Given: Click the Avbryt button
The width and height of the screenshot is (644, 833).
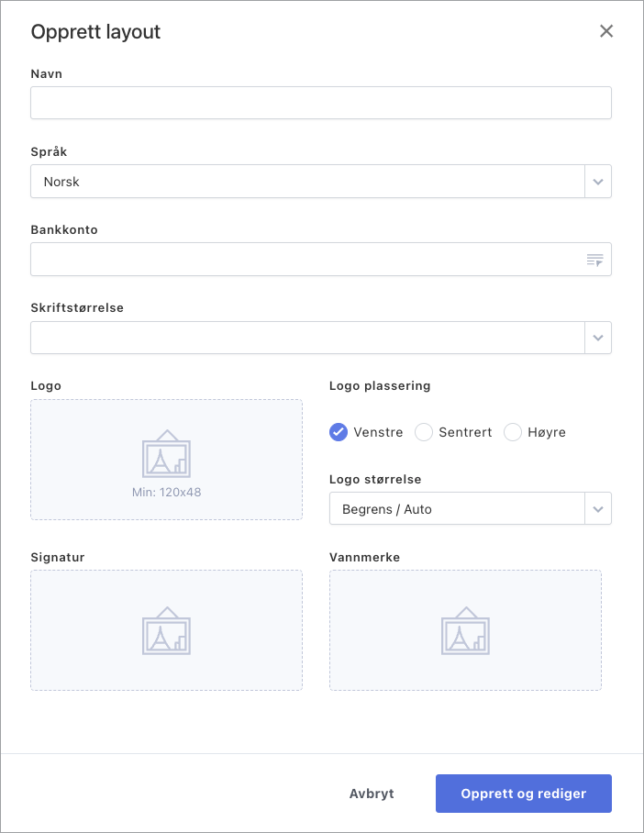Looking at the screenshot, I should pyautogui.click(x=372, y=793).
